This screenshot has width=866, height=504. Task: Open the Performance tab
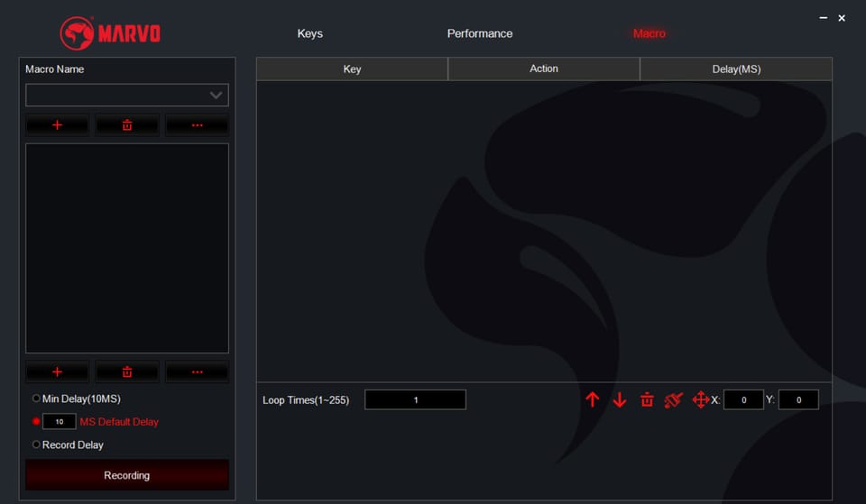coord(480,33)
